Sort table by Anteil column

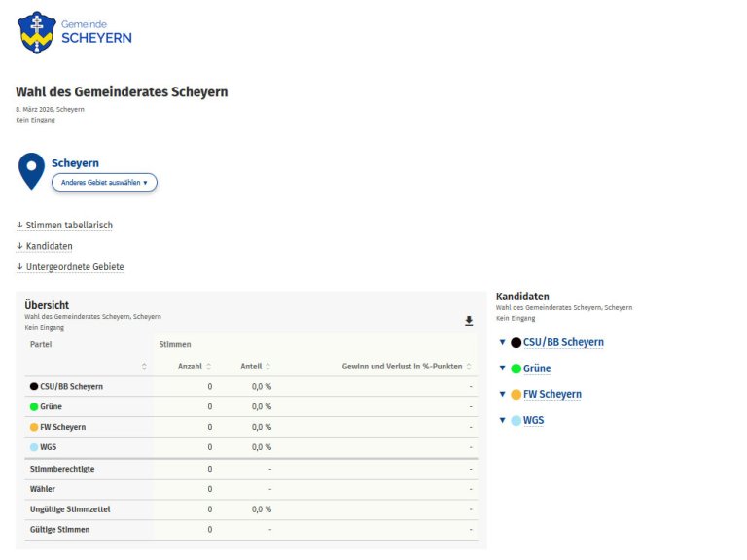pos(268,367)
